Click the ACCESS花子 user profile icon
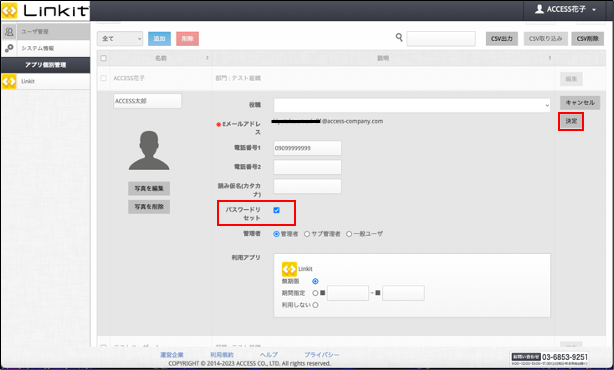 pos(539,9)
